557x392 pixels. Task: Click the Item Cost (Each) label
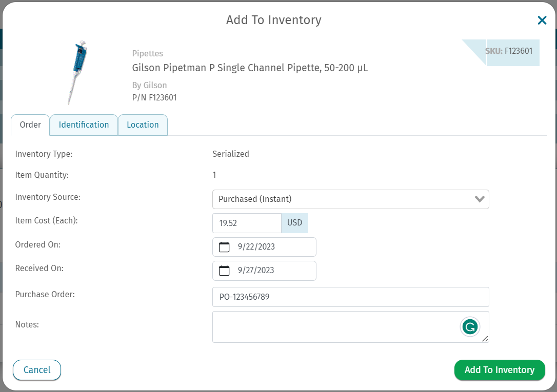pos(46,221)
